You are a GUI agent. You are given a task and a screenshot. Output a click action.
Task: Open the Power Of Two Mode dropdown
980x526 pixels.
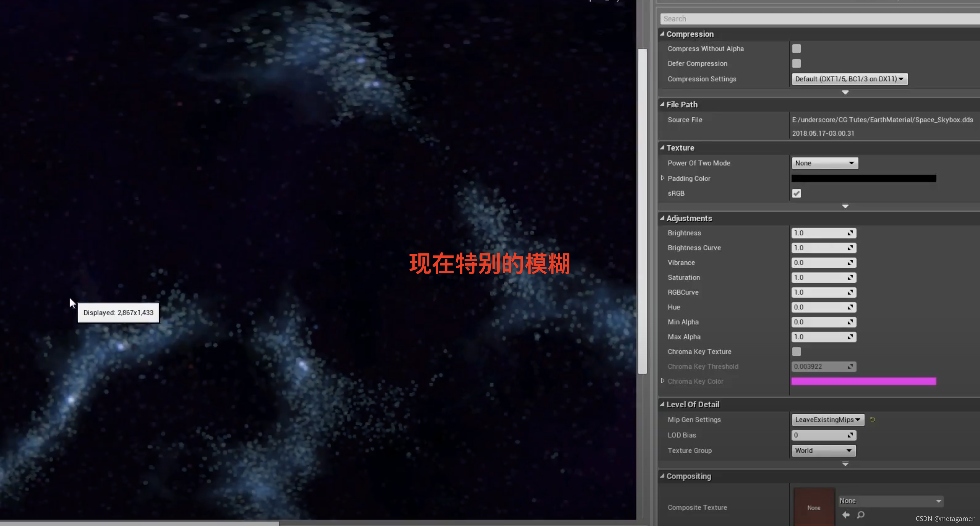[x=824, y=163]
